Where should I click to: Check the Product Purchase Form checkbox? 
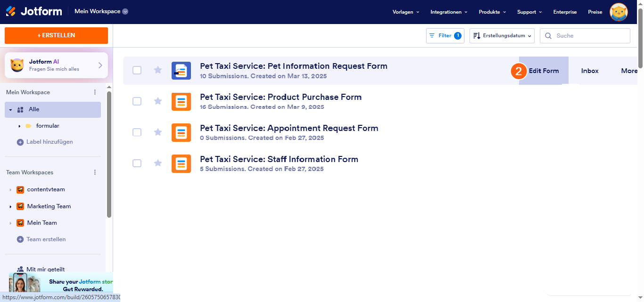click(137, 101)
